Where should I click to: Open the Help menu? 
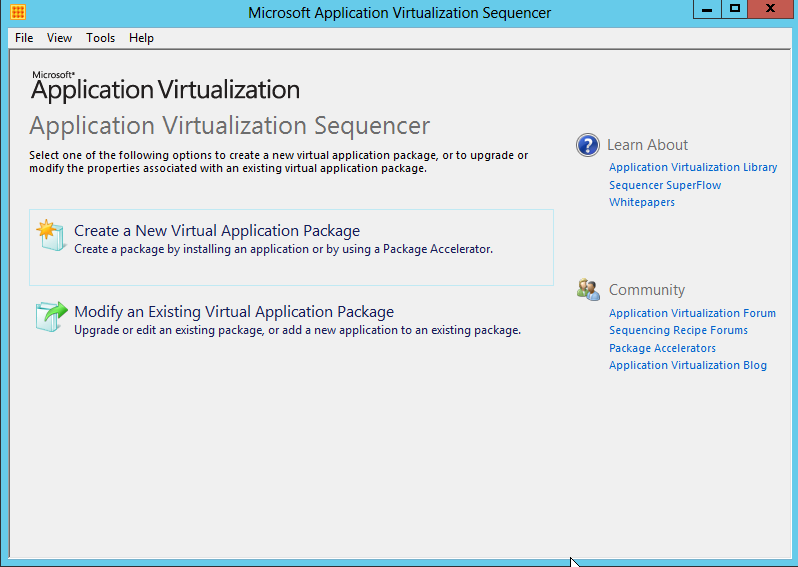coord(141,38)
